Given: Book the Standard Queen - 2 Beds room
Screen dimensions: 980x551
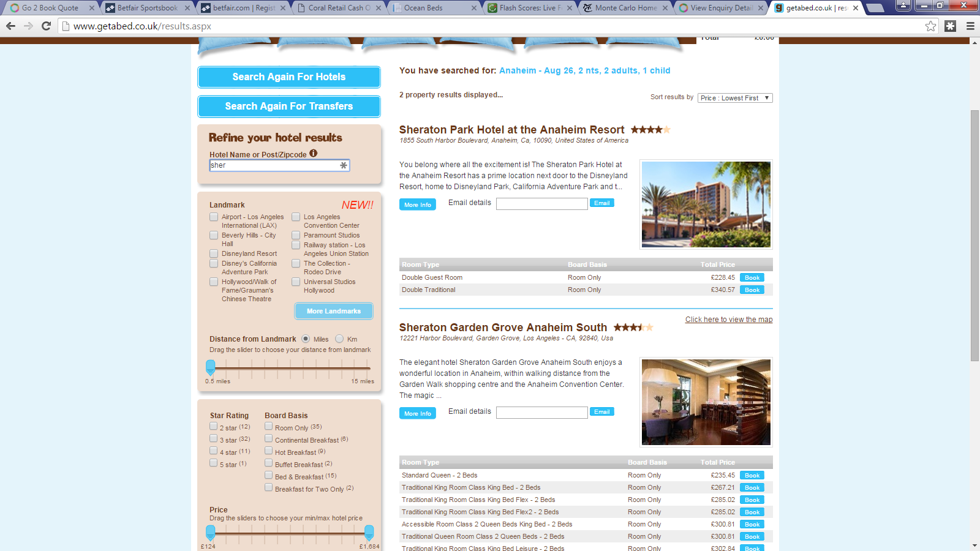Looking at the screenshot, I should pyautogui.click(x=752, y=475).
